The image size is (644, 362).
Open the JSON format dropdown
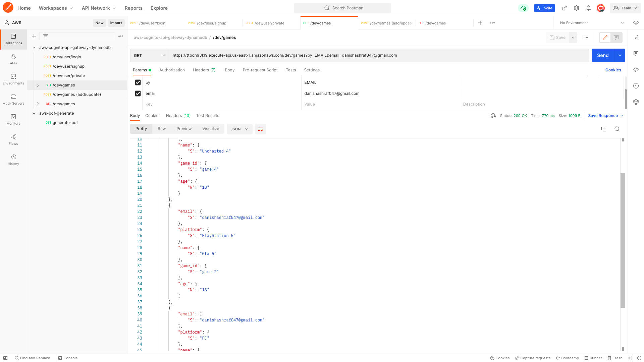click(239, 129)
